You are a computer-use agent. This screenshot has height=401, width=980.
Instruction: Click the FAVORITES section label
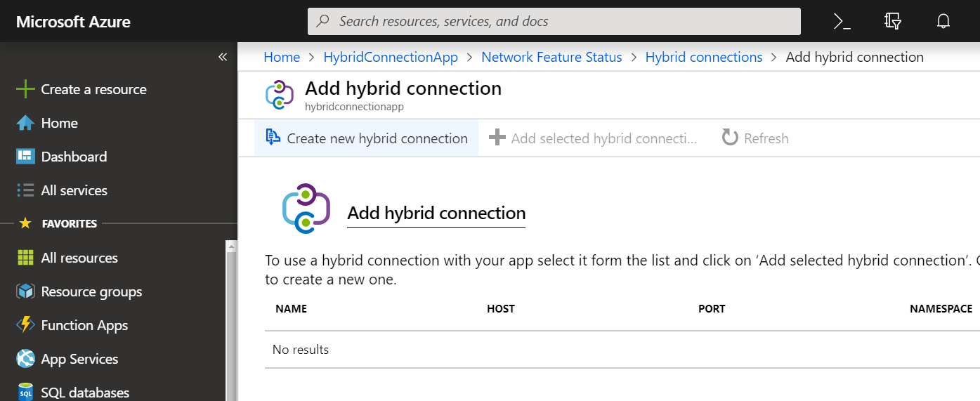(x=70, y=224)
